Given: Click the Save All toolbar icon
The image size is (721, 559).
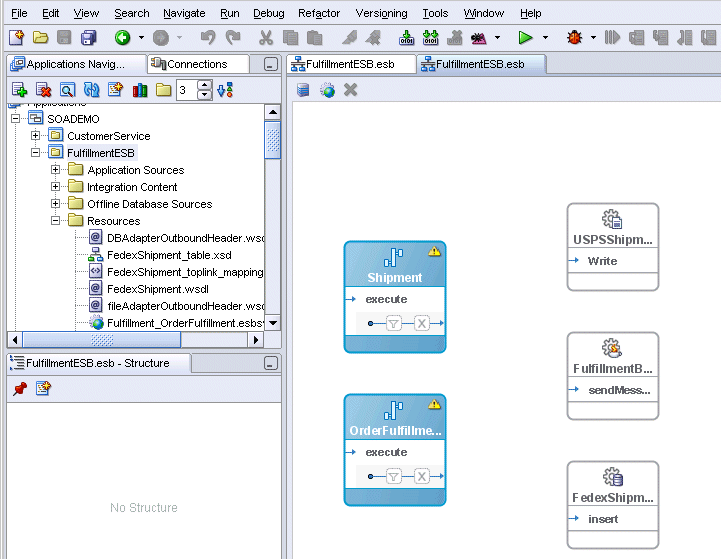Looking at the screenshot, I should click(88, 37).
